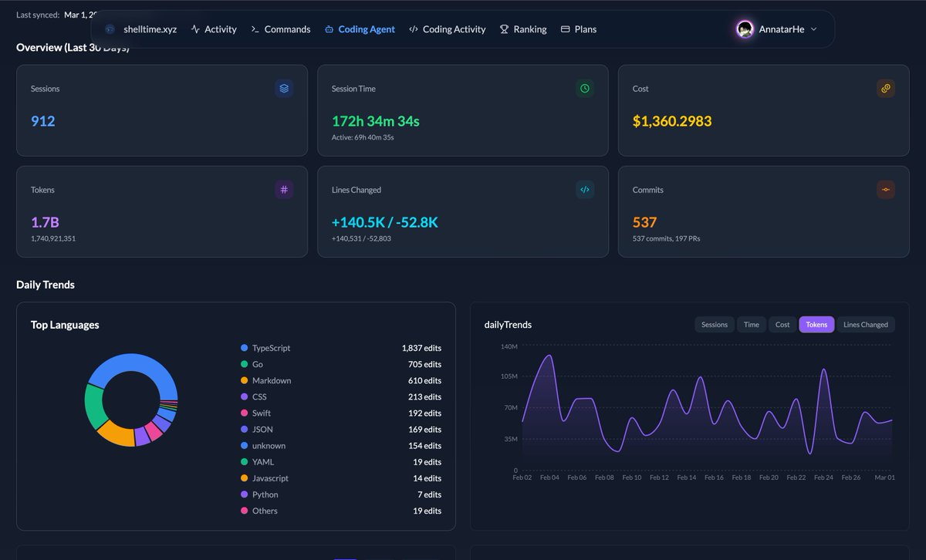This screenshot has height=560, width=926.
Task: Select the Time button in dailyTrends
Action: [x=751, y=324]
